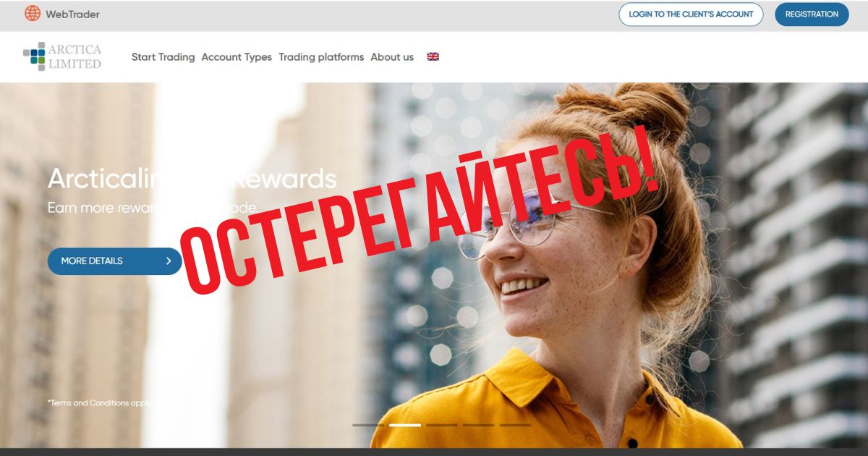Select the active second slide indicator
The width and height of the screenshot is (868, 456).
(x=405, y=425)
